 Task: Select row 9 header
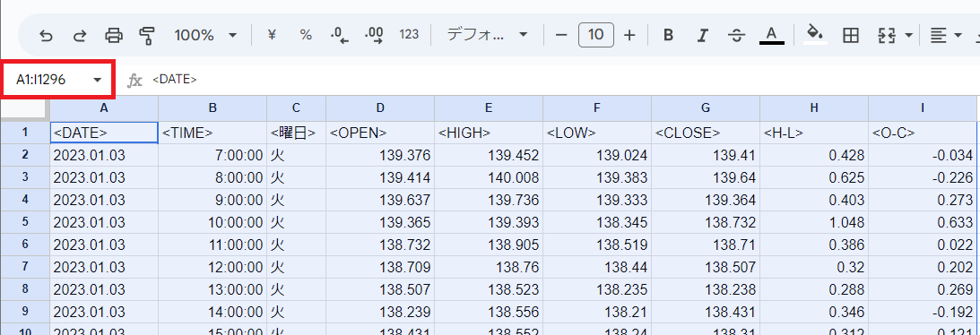pos(25,312)
